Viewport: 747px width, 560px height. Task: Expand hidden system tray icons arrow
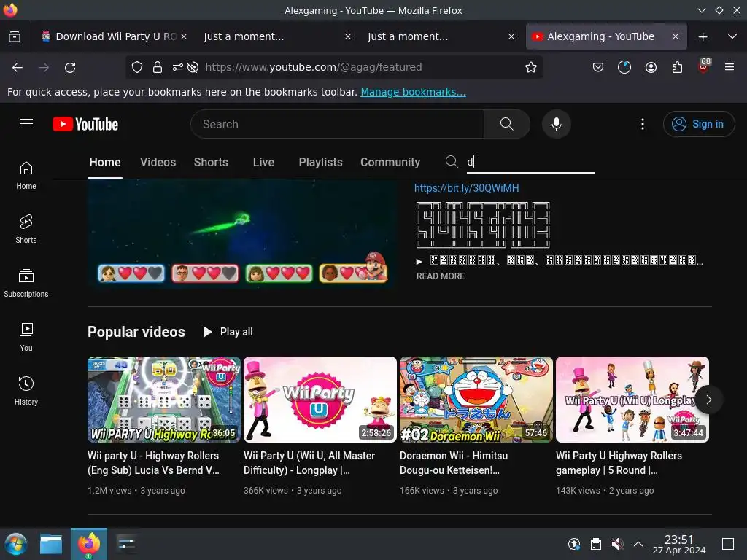coord(638,544)
